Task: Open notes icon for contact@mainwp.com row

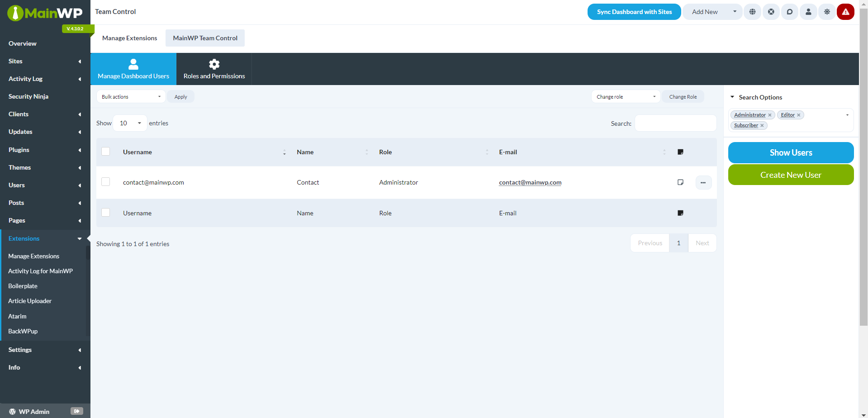Action: pyautogui.click(x=680, y=182)
